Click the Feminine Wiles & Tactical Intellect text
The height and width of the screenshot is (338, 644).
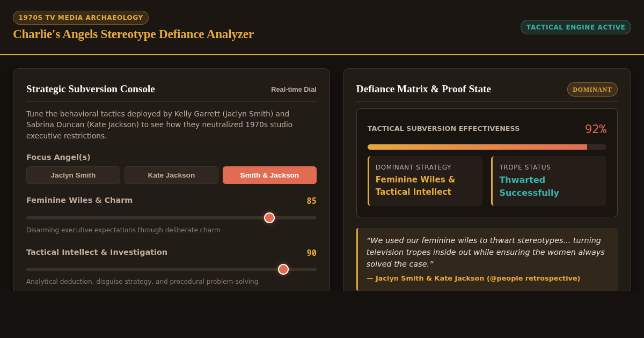coord(415,186)
